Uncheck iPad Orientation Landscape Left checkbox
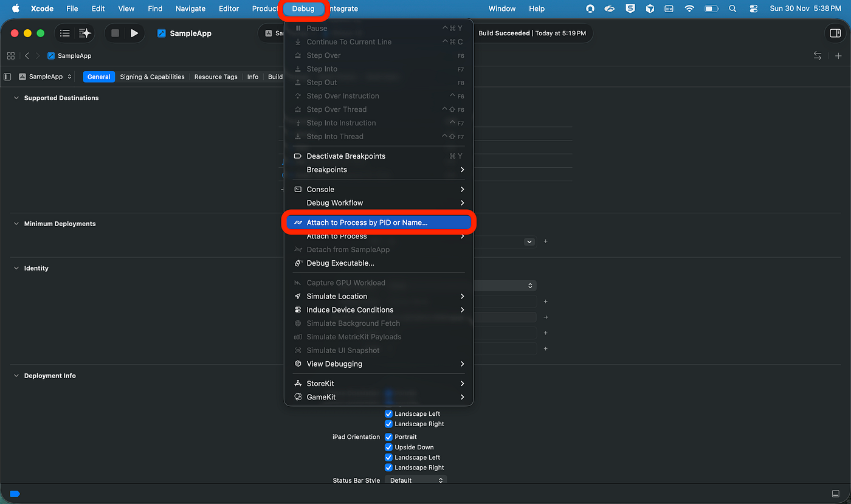 [x=388, y=457]
